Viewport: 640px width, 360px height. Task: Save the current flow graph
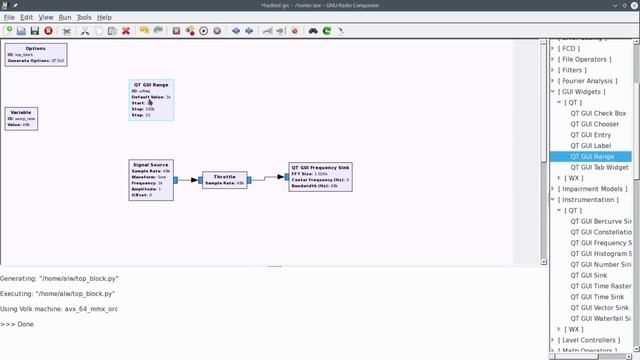pyautogui.click(x=35, y=31)
